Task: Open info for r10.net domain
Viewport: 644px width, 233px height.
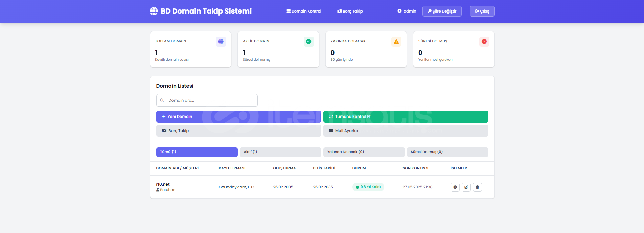Action: pyautogui.click(x=455, y=187)
